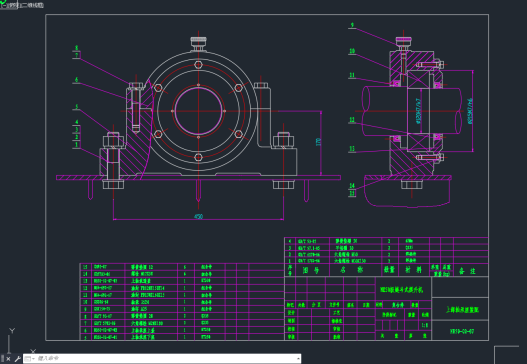Close the command line window
Image resolution: width=527 pixels, height=364 pixels.
pos(9,359)
